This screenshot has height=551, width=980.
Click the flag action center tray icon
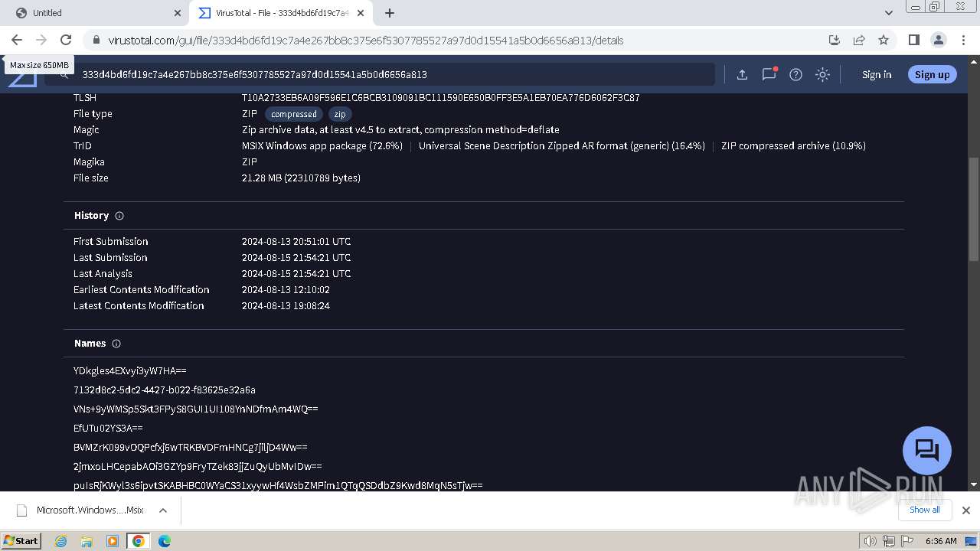point(906,541)
